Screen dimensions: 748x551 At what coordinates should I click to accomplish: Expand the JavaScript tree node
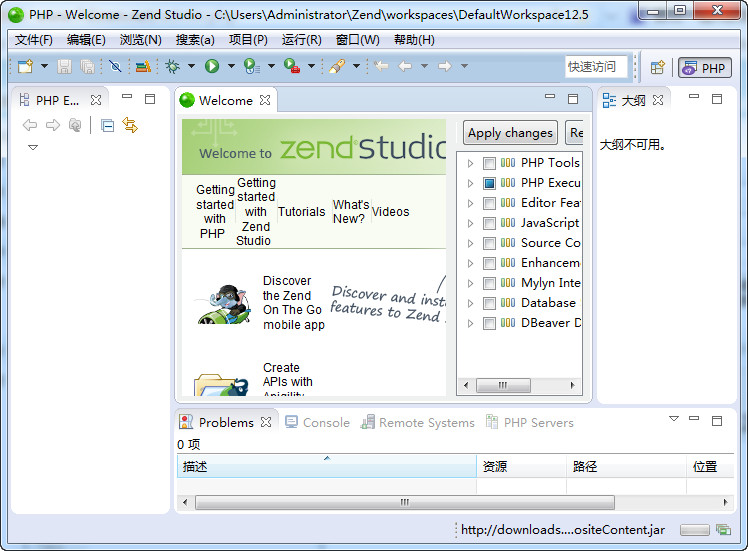pyautogui.click(x=470, y=224)
